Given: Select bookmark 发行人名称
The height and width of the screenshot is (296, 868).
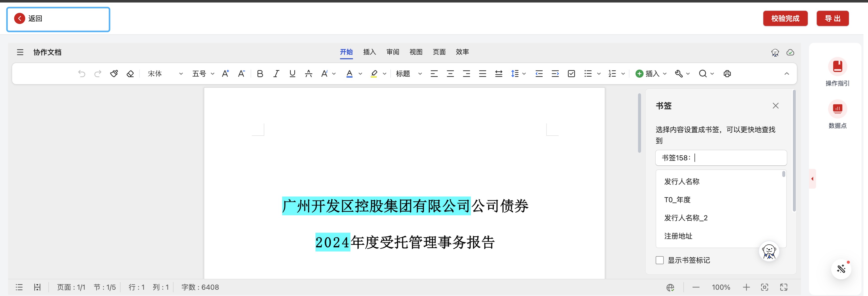Looking at the screenshot, I should [x=682, y=182].
